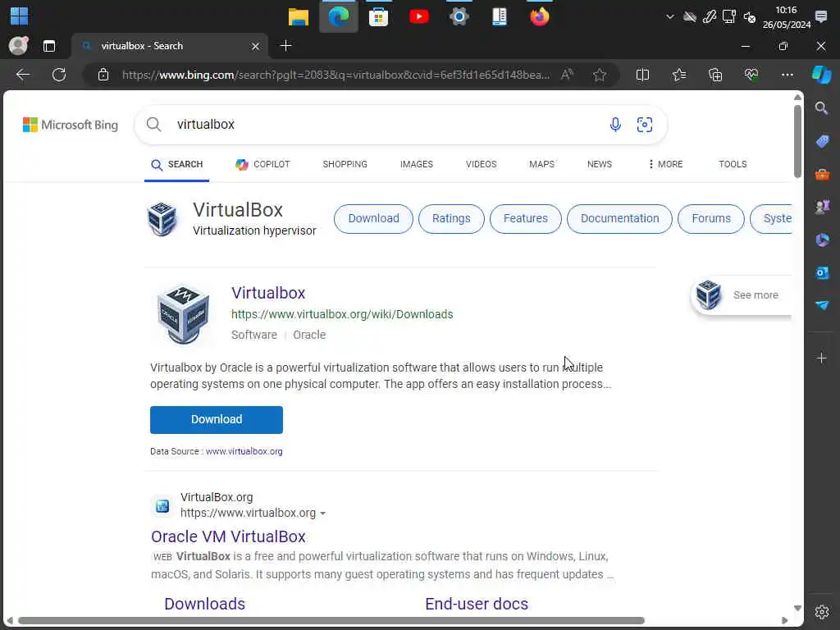
Task: Open Oracle VM VirtualBox result
Action: click(228, 536)
